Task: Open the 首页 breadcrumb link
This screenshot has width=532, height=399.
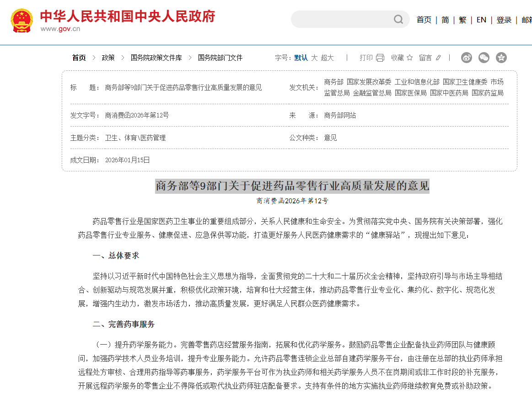Action: click(79, 58)
